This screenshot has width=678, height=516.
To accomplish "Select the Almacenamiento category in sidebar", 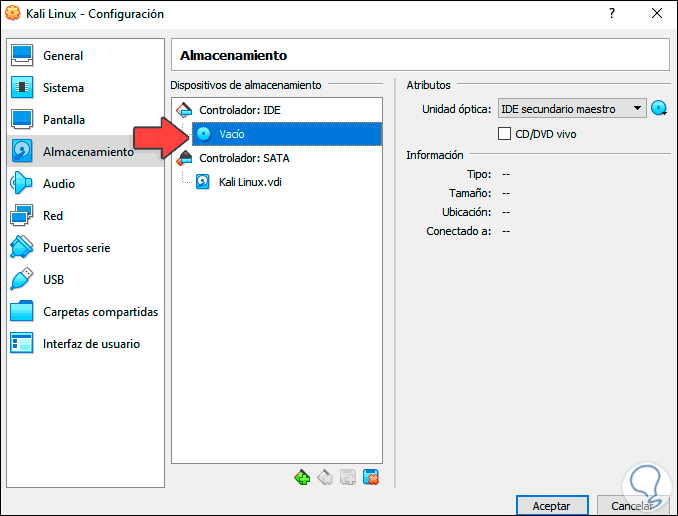I will coord(85,152).
